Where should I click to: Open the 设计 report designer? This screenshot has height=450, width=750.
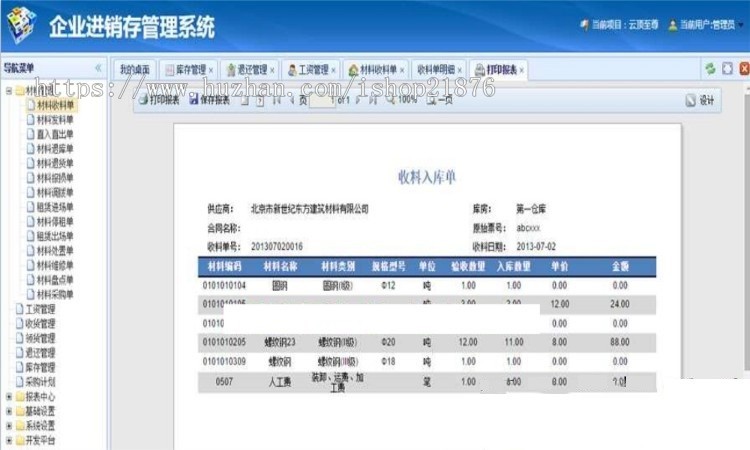tap(699, 100)
